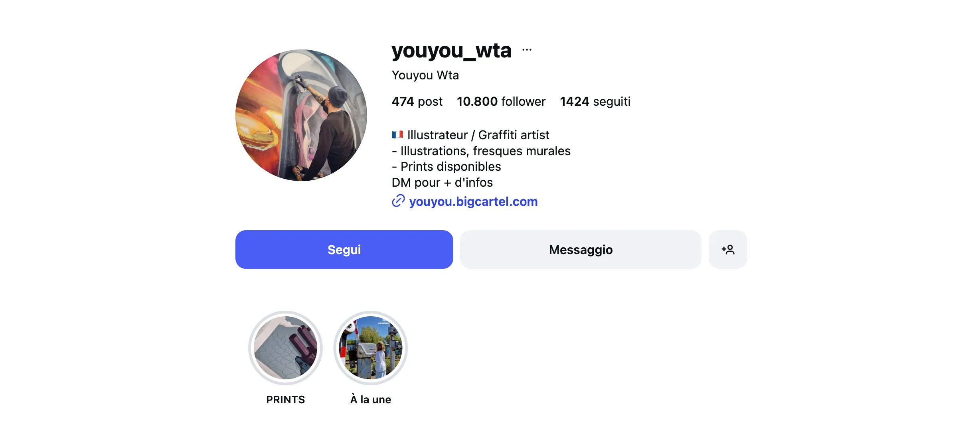View the 1424 seguiti list
Image resolution: width=980 pixels, height=430 pixels.
pyautogui.click(x=595, y=101)
